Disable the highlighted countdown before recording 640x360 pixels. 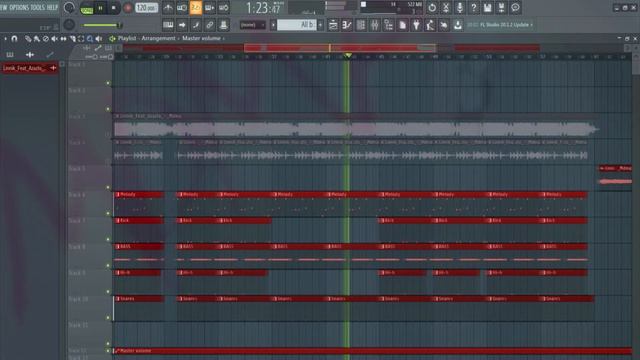coord(196,7)
